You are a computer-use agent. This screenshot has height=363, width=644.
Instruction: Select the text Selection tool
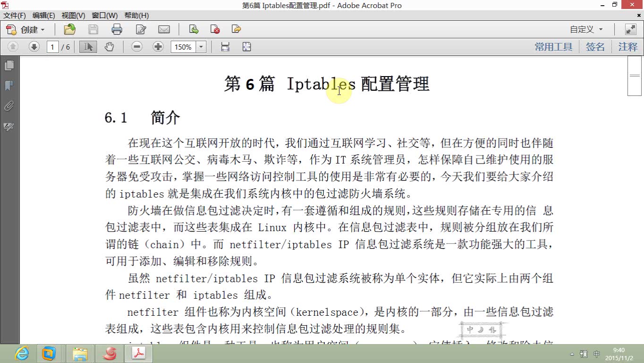pos(87,47)
